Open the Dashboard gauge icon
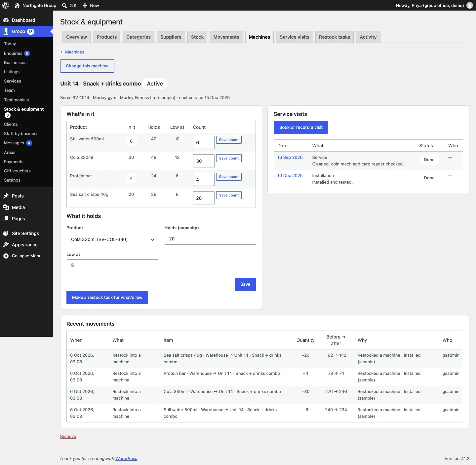The width and height of the screenshot is (476, 465). (x=6, y=20)
